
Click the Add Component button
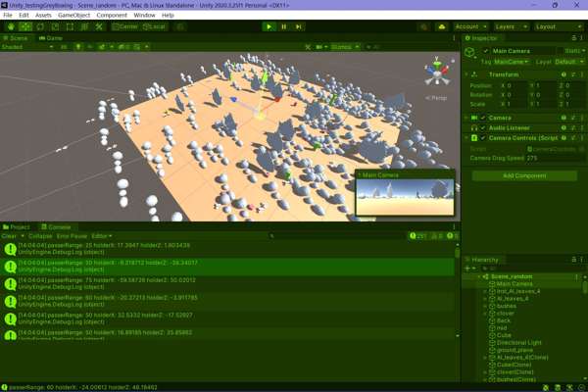click(523, 175)
